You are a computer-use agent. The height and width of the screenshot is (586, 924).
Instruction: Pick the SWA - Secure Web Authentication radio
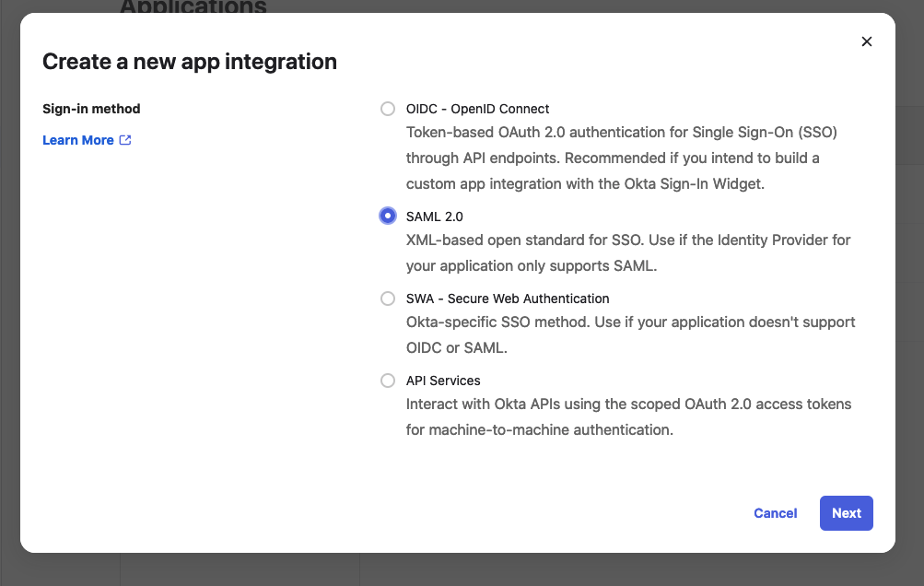[388, 299]
